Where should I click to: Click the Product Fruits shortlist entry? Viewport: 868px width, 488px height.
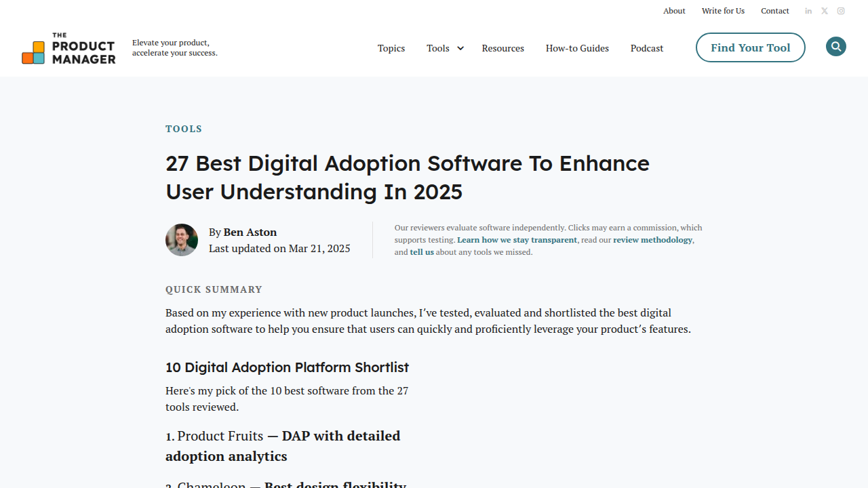[220, 436]
